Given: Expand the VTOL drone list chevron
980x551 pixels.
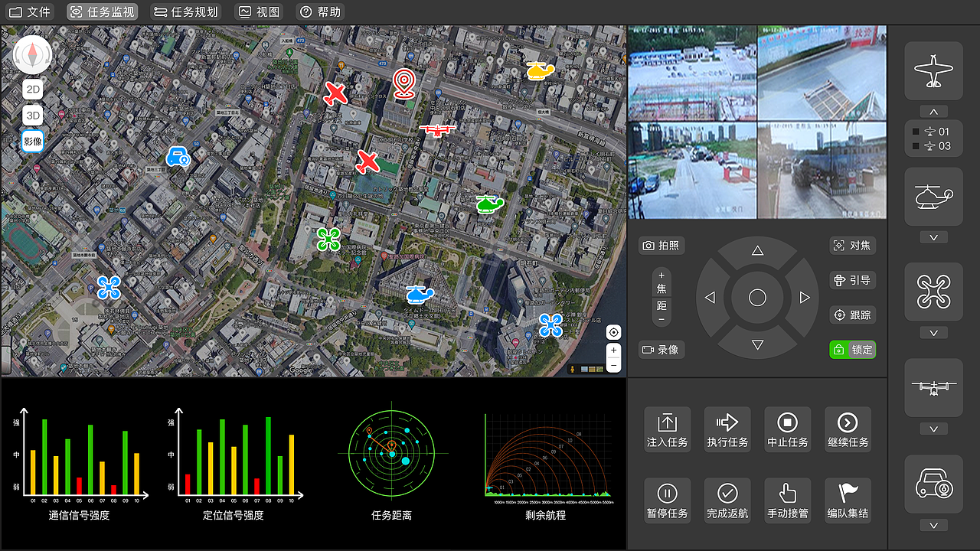Looking at the screenshot, I should tap(933, 429).
